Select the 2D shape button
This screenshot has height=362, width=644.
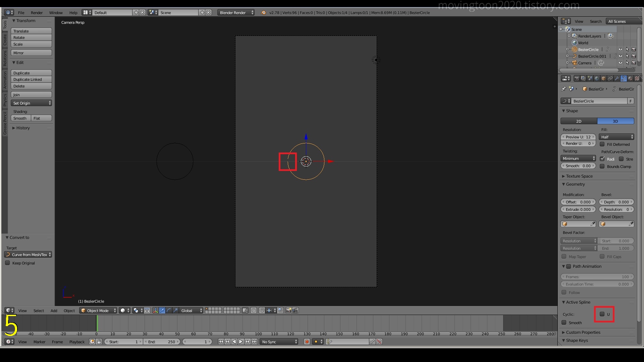point(579,121)
